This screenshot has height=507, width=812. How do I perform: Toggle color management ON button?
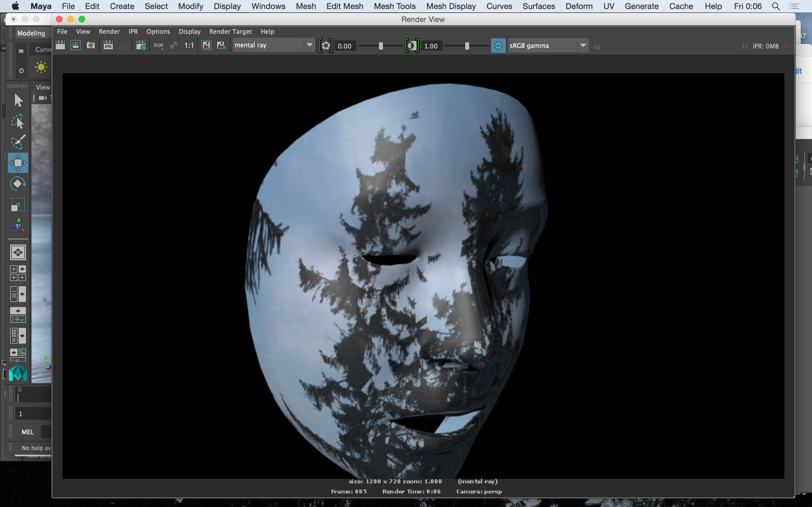tap(498, 46)
